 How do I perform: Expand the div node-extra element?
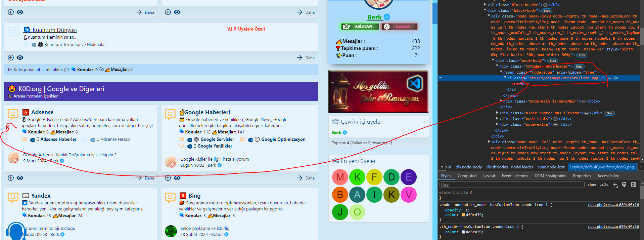tap(497, 124)
